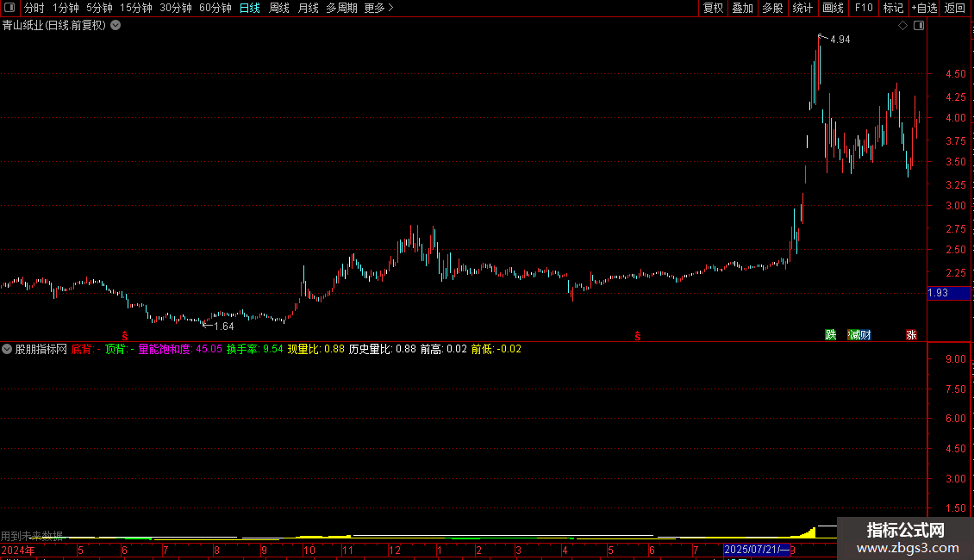
Task: Click the 前高 0.02 readout
Action: tap(444, 350)
